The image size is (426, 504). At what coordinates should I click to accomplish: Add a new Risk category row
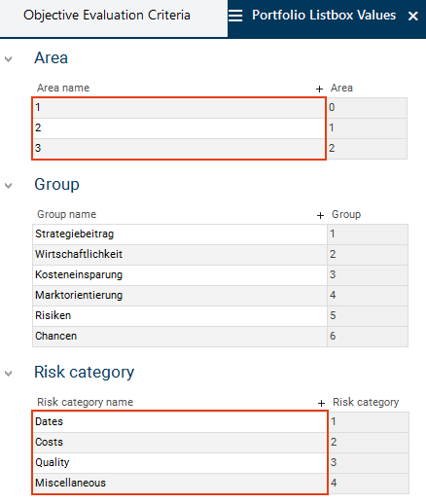click(x=321, y=403)
